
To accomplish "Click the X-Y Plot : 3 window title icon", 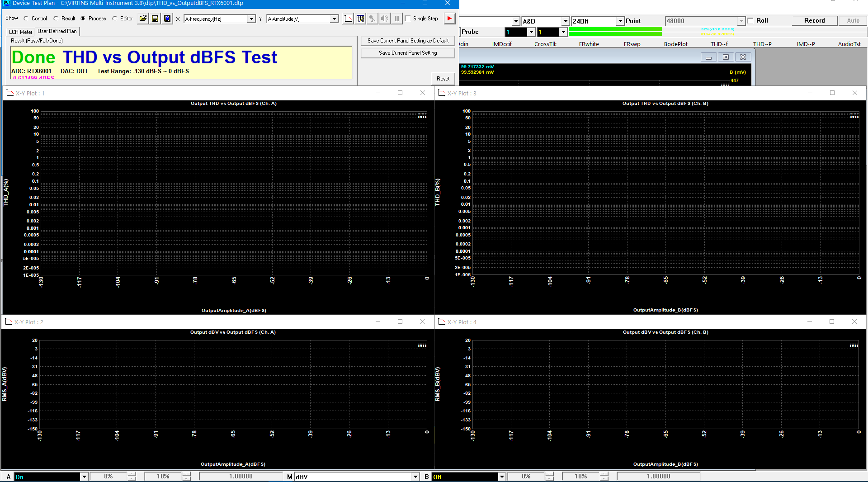I will pos(442,93).
